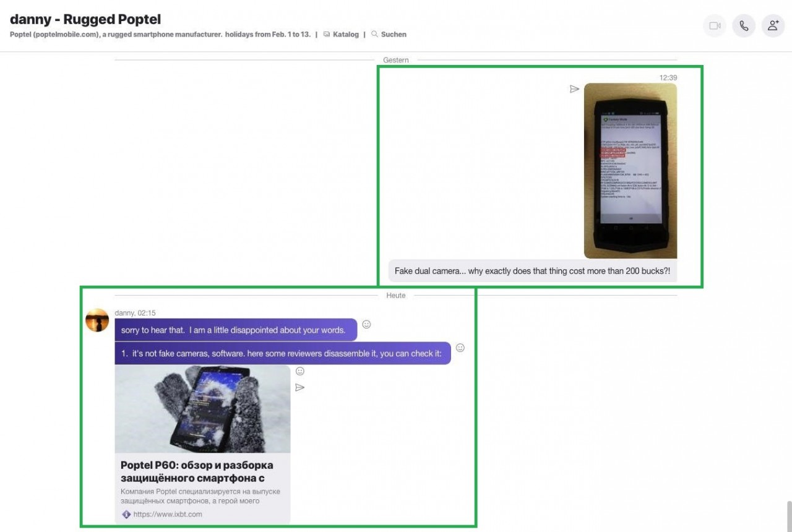Click the 'it's not fake cameras' message
This screenshot has width=792, height=532.
pyautogui.click(x=283, y=353)
